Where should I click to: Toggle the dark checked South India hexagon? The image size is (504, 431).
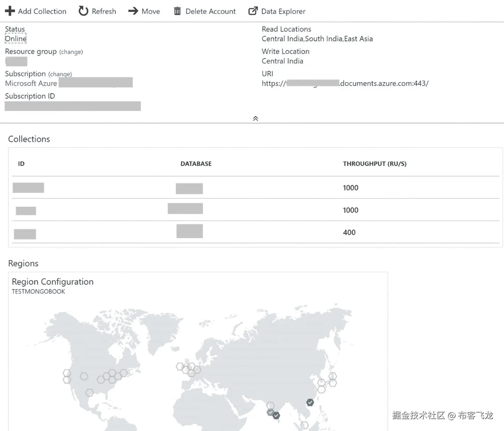(x=277, y=415)
